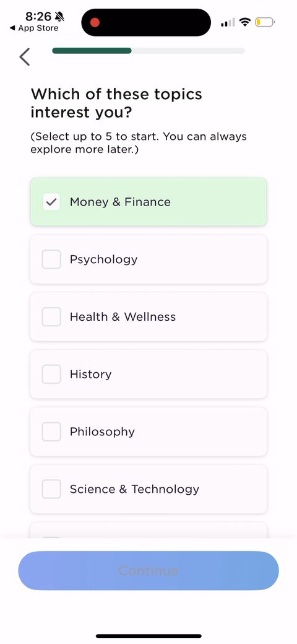Screen dimensions: 297x644
Task: Tap the battery indicator icon
Action: tap(265, 22)
